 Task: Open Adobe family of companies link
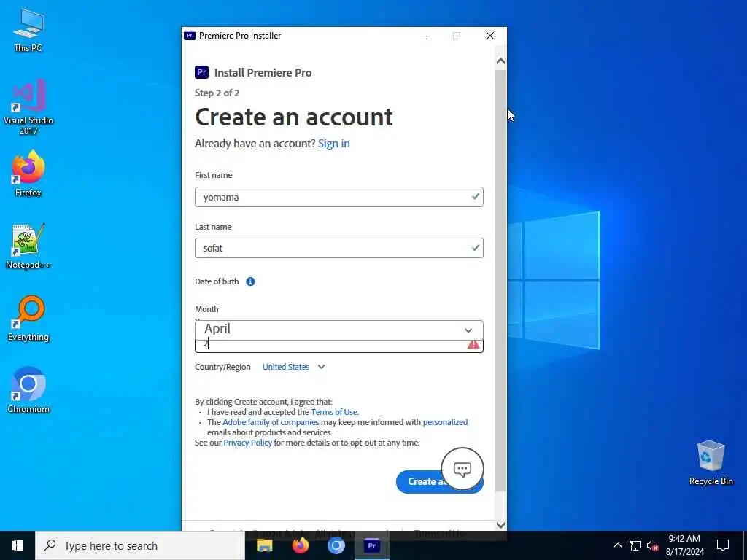point(271,422)
